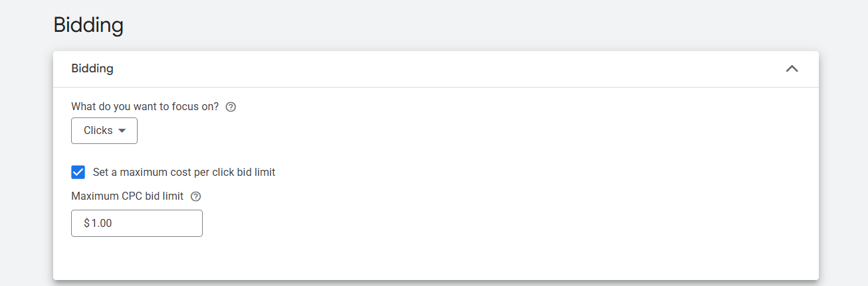Click the empty right end of the bid field
The image size is (868, 286).
pyautogui.click(x=179, y=224)
